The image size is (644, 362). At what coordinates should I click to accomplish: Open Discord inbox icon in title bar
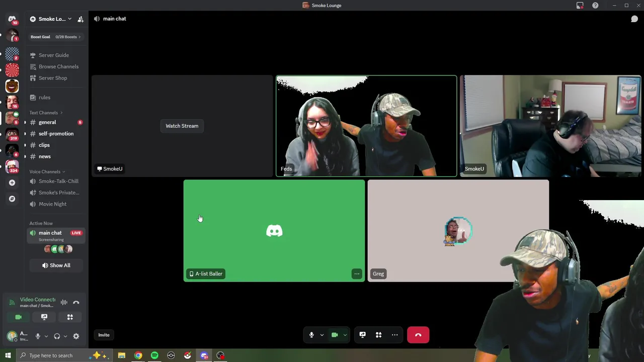(580, 6)
